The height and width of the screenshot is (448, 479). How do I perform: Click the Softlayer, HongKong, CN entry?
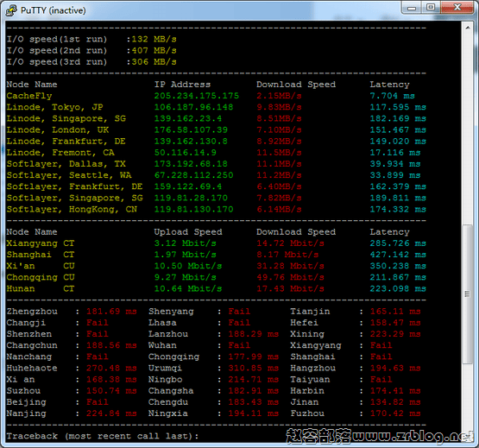(72, 210)
